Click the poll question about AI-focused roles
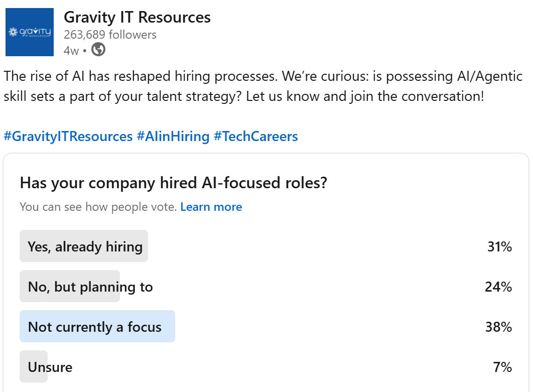 173,183
